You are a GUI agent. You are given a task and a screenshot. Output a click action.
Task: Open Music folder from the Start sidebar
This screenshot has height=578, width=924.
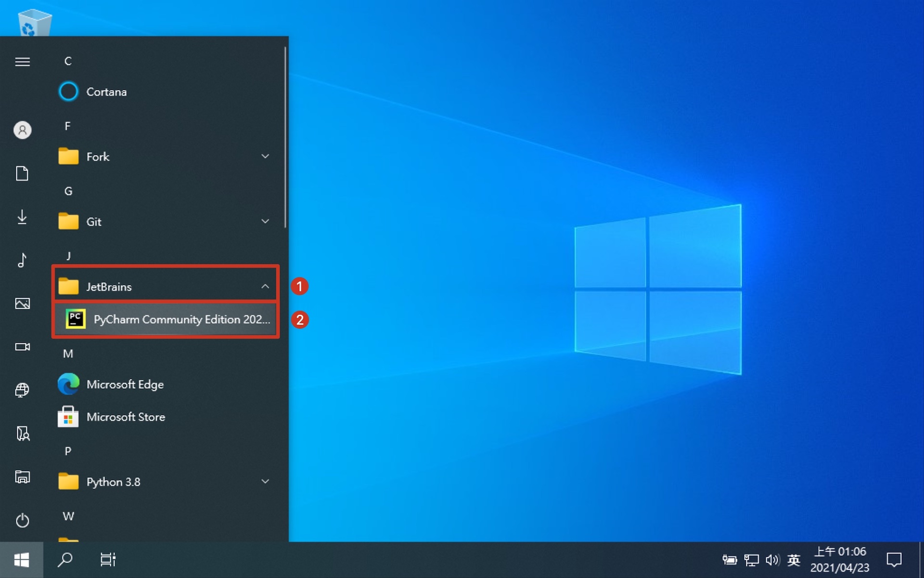point(22,260)
